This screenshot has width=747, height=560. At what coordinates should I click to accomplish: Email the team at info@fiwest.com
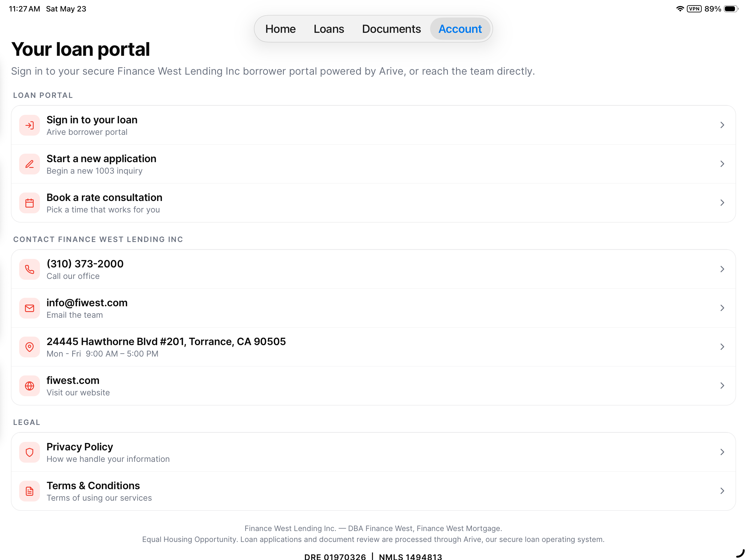click(x=373, y=308)
